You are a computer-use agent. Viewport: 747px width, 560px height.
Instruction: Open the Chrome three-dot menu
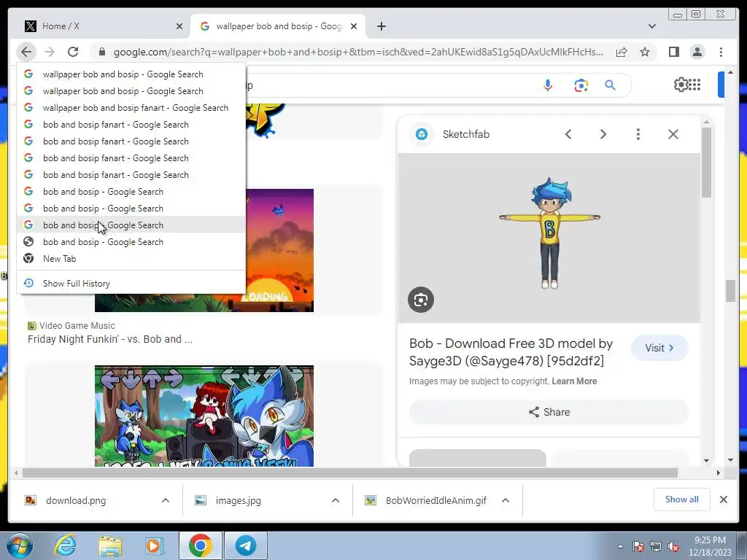tap(721, 52)
